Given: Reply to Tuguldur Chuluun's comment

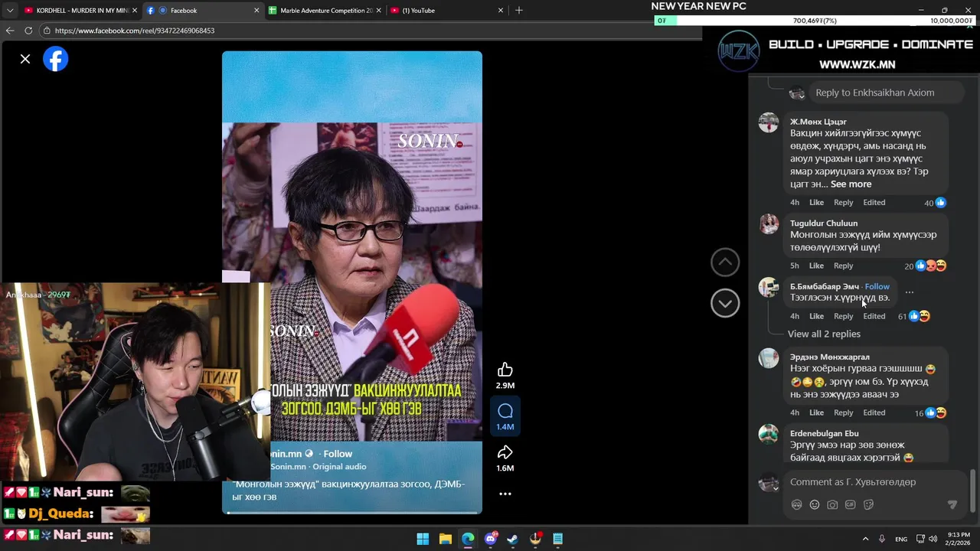Looking at the screenshot, I should coord(843,266).
